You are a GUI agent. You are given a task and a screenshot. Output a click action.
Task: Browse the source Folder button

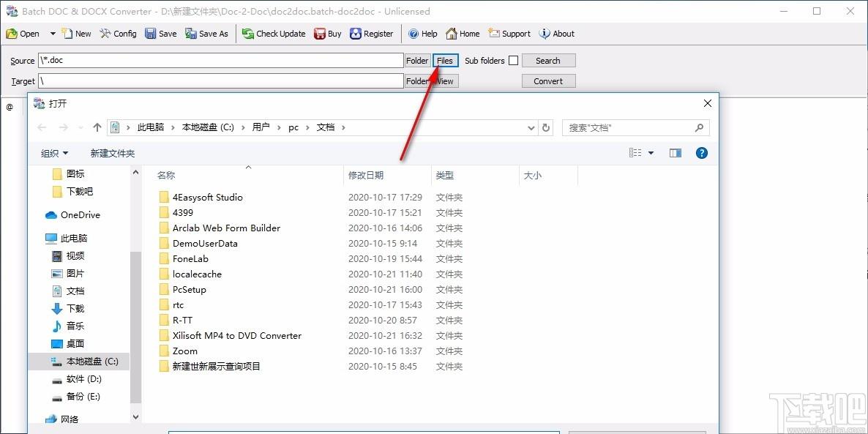(x=417, y=60)
